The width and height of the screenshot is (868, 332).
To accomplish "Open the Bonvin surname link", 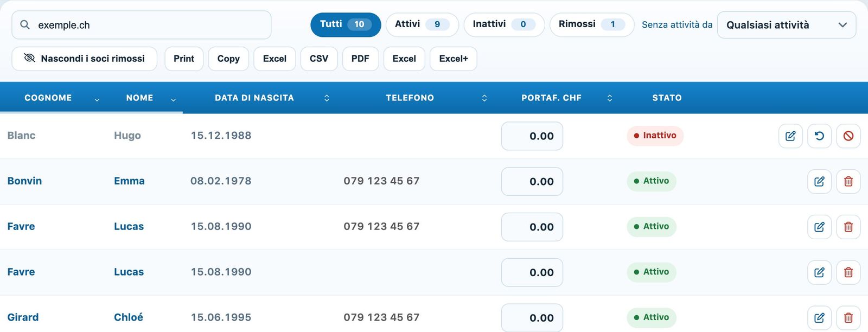I will coord(24,181).
